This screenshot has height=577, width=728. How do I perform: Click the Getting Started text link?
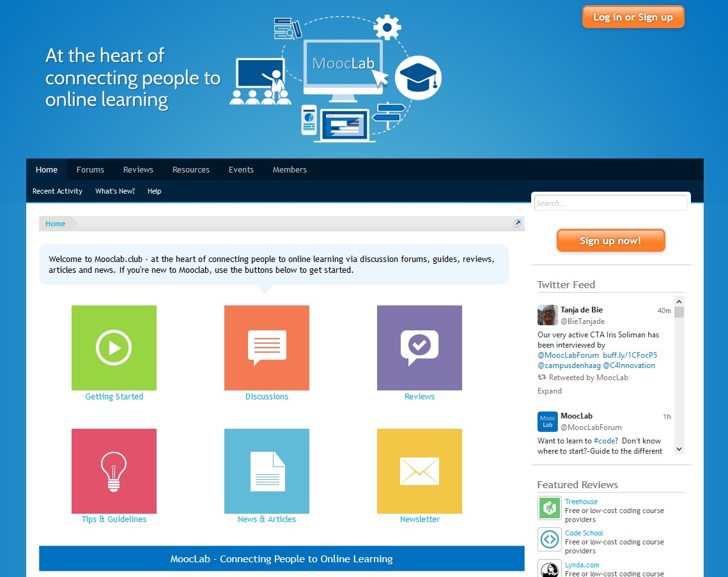click(x=114, y=396)
